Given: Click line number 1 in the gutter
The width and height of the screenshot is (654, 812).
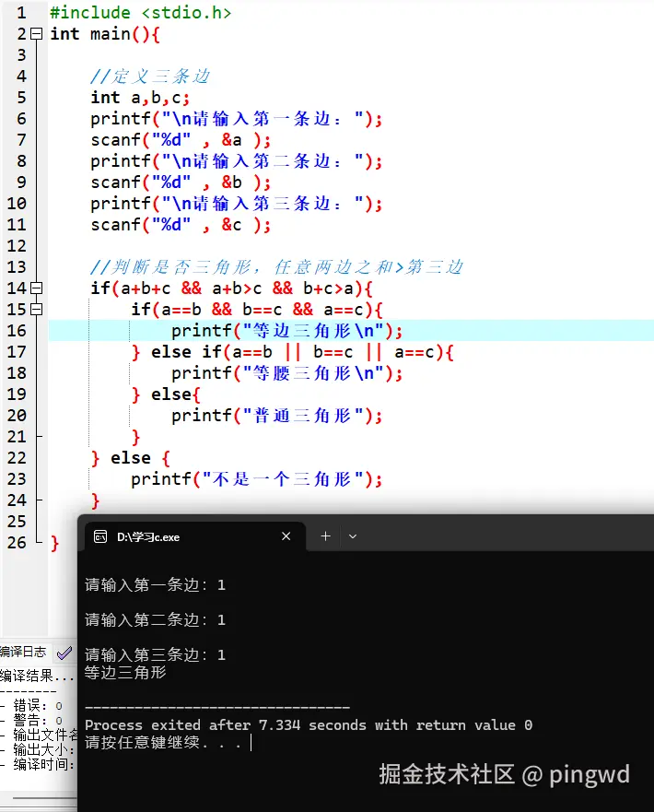Looking at the screenshot, I should point(21,12).
